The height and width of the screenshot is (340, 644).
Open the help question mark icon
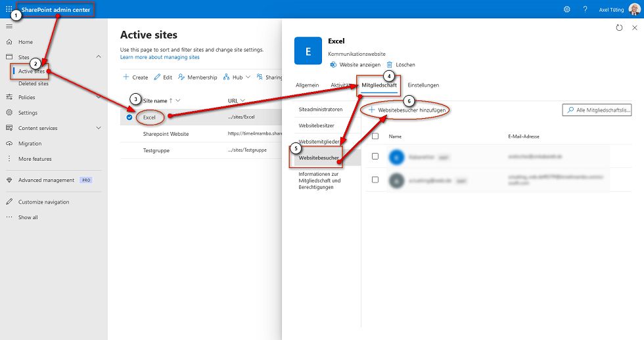(586, 9)
